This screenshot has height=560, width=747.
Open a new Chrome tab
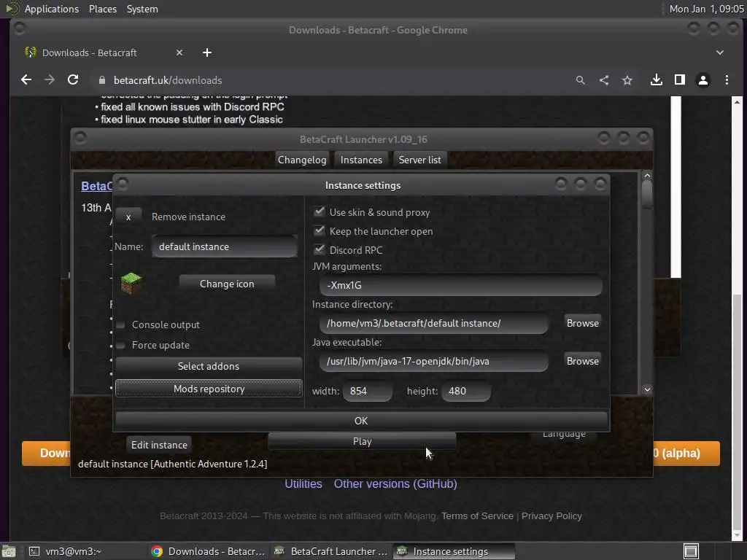click(x=206, y=52)
